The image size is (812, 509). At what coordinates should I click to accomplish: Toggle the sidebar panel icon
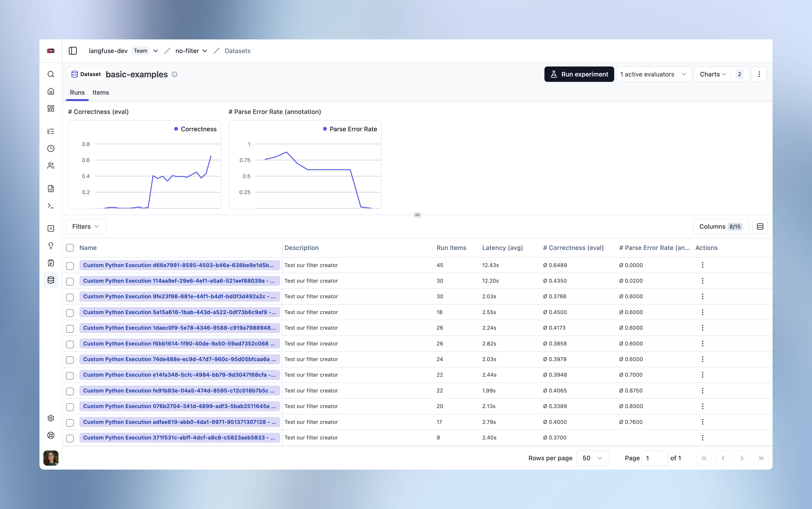coord(73,51)
